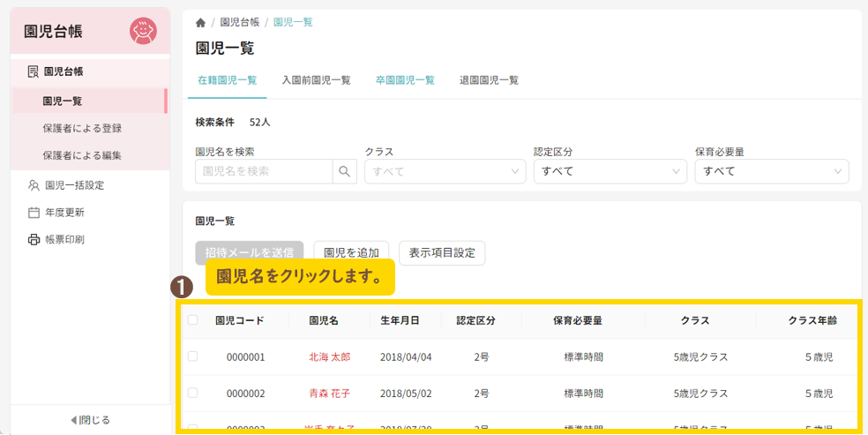The height and width of the screenshot is (435, 868).
Task: Click the 表示項目設定 button
Action: point(442,252)
